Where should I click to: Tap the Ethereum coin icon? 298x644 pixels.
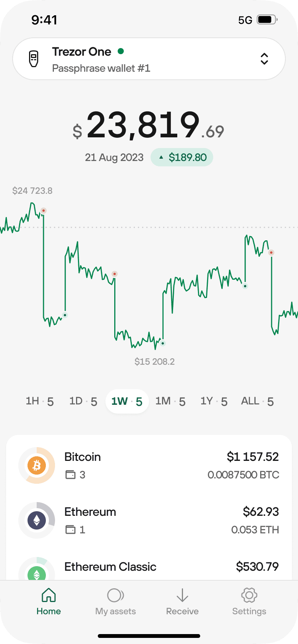point(37,520)
